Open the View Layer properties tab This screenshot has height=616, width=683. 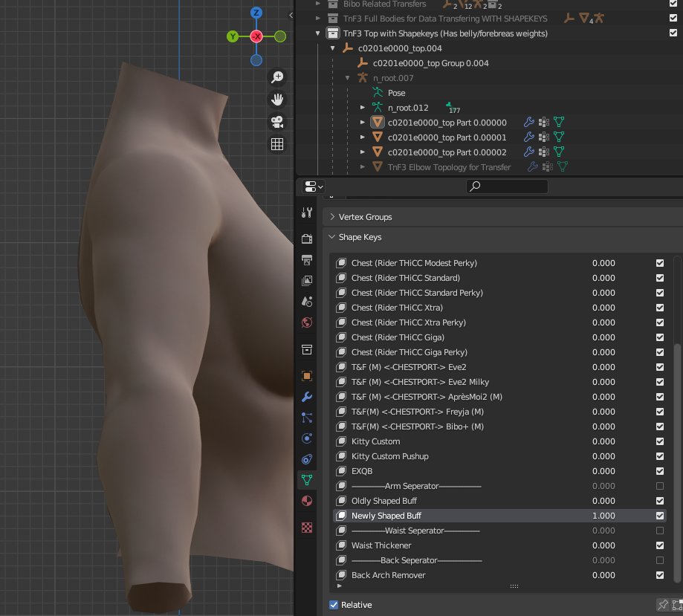point(307,281)
